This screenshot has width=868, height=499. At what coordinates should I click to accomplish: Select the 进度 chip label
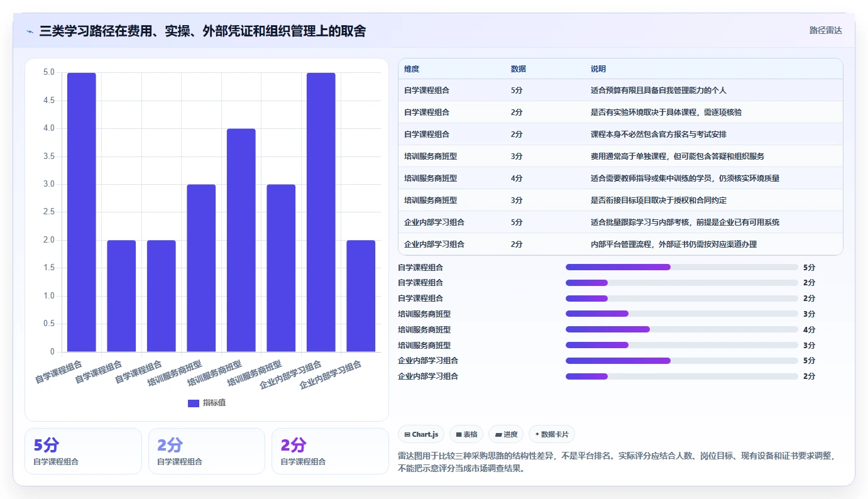point(510,434)
